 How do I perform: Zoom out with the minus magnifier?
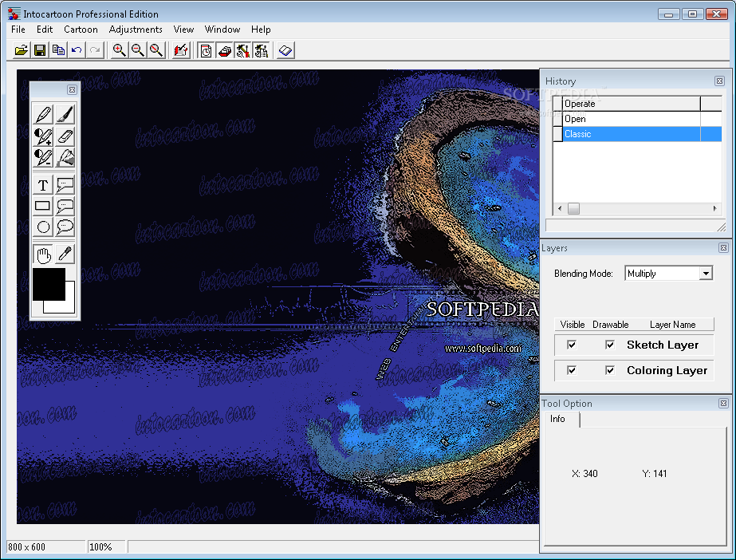[x=137, y=50]
